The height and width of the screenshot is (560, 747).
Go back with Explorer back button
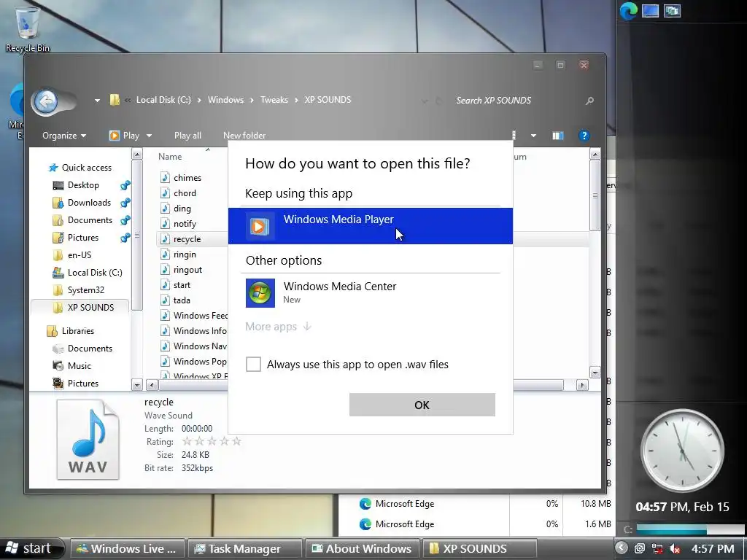point(46,101)
